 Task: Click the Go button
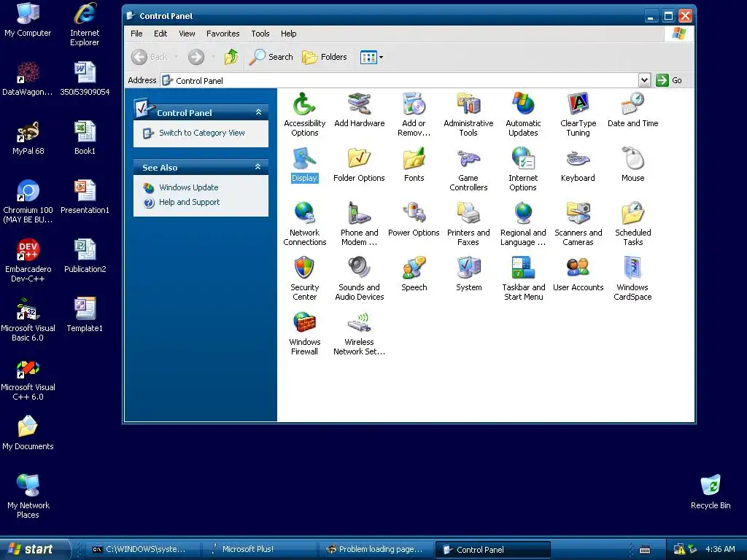click(669, 80)
